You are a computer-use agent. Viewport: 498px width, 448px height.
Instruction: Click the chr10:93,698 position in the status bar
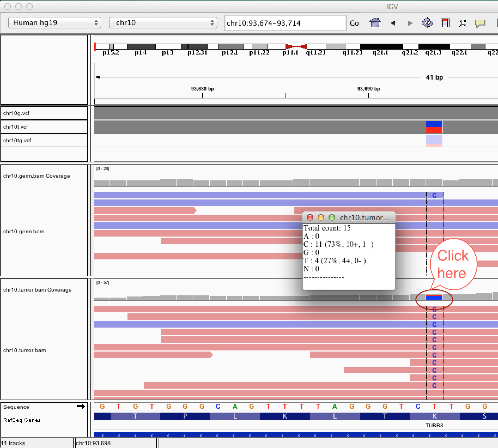[x=93, y=443]
